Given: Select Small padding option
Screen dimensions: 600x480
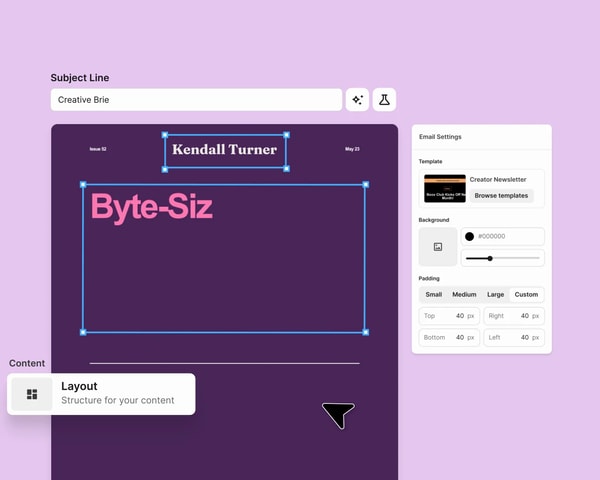Looking at the screenshot, I should 434,294.
